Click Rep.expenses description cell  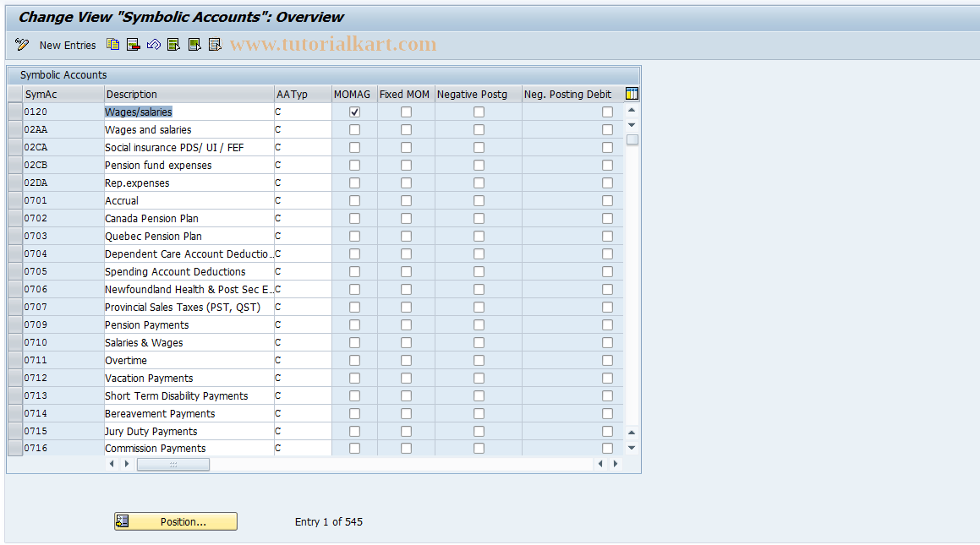[189, 183]
